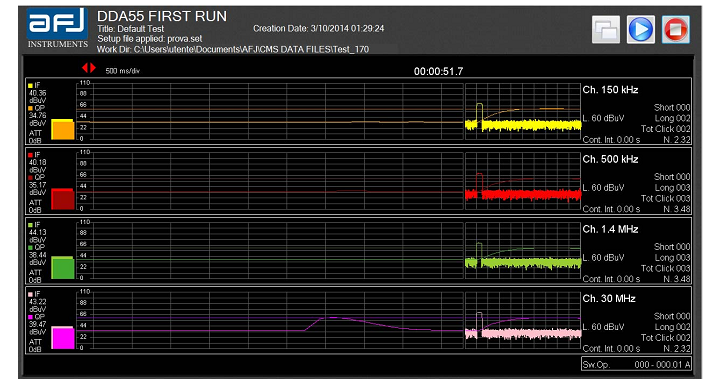Click the overlapping windows icon
Viewport: 709px width, 385px height.
(606, 30)
